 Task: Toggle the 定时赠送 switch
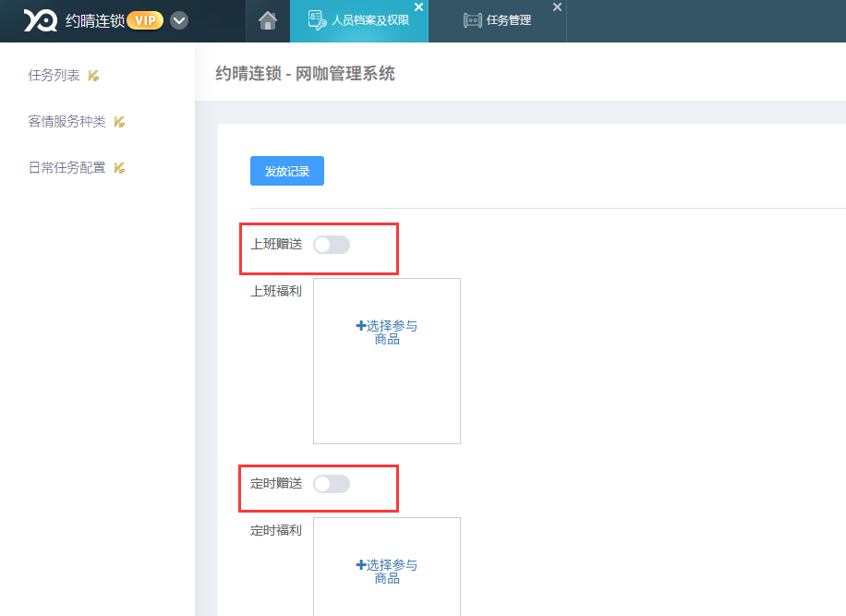332,484
